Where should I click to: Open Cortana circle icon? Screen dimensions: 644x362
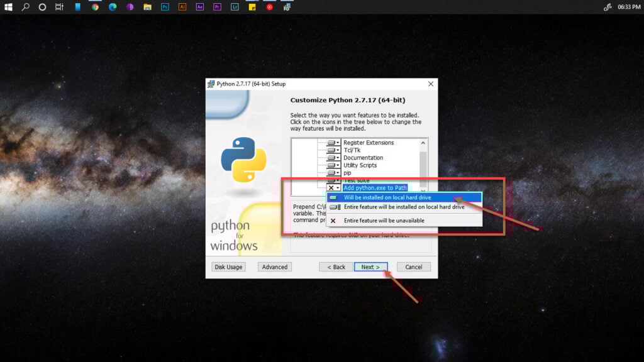pyautogui.click(x=42, y=7)
